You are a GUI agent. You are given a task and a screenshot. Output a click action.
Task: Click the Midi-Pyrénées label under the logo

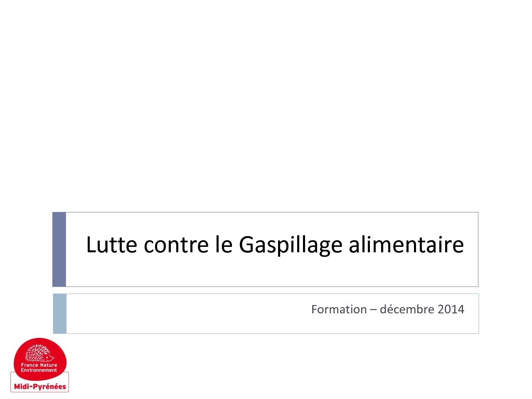[40, 387]
